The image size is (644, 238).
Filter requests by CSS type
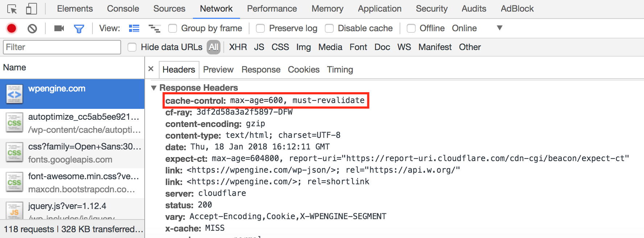click(280, 47)
